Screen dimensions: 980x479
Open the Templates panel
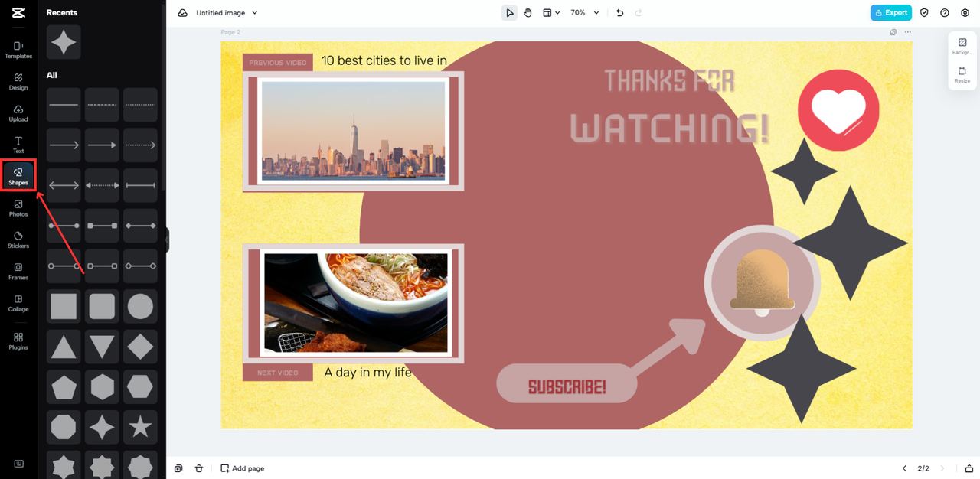18,51
